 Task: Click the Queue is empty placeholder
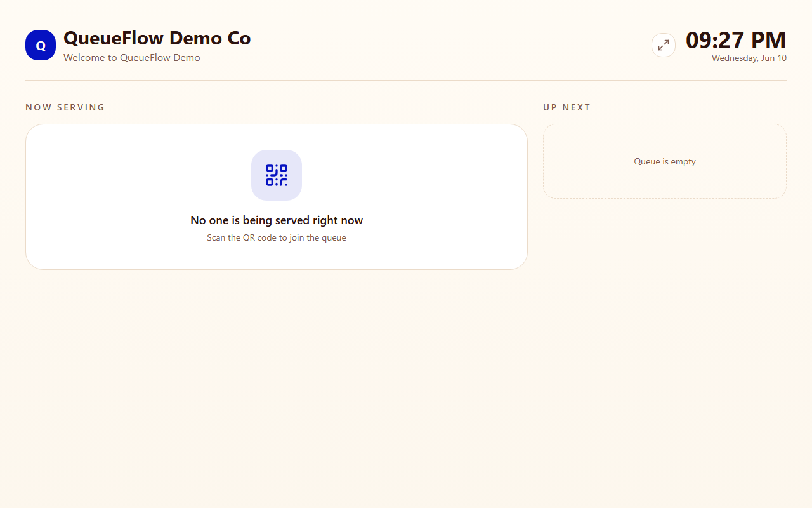665,162
